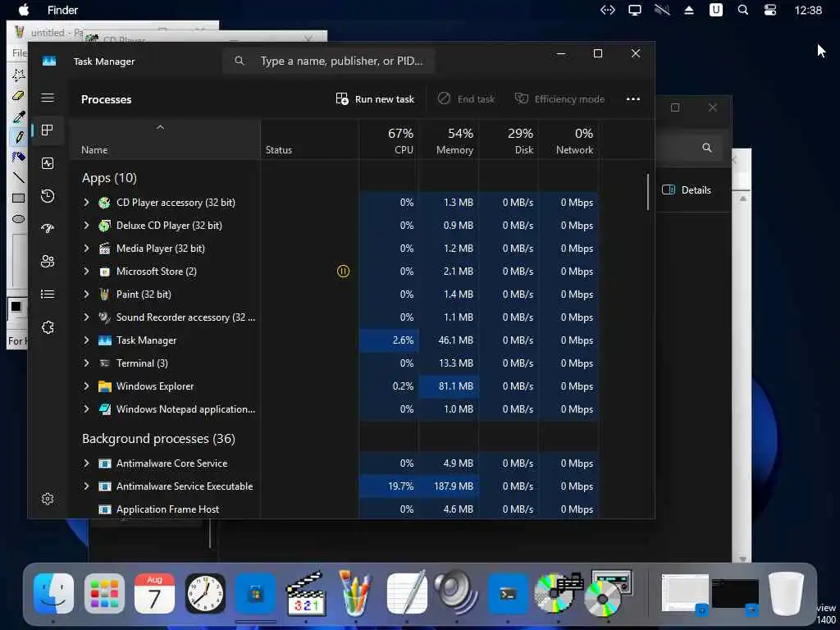This screenshot has width=840, height=630.
Task: Expand the Paint (32 bit) process
Action: coord(86,294)
